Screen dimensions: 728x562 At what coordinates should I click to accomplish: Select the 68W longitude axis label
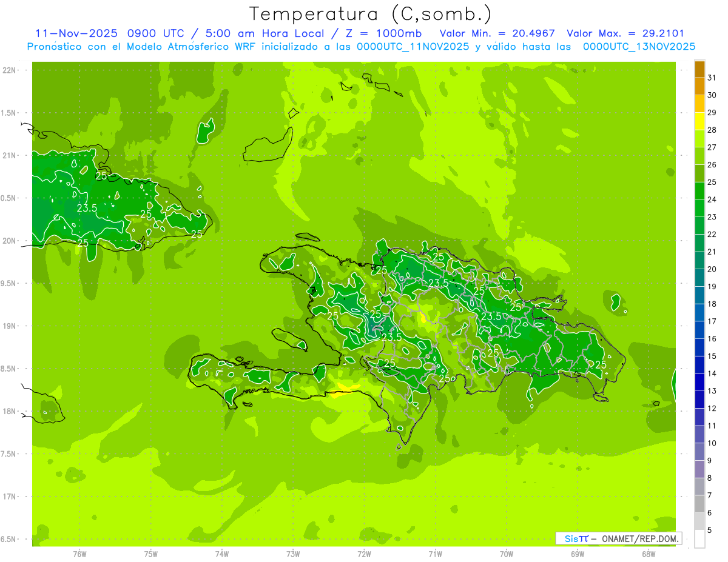tap(649, 554)
